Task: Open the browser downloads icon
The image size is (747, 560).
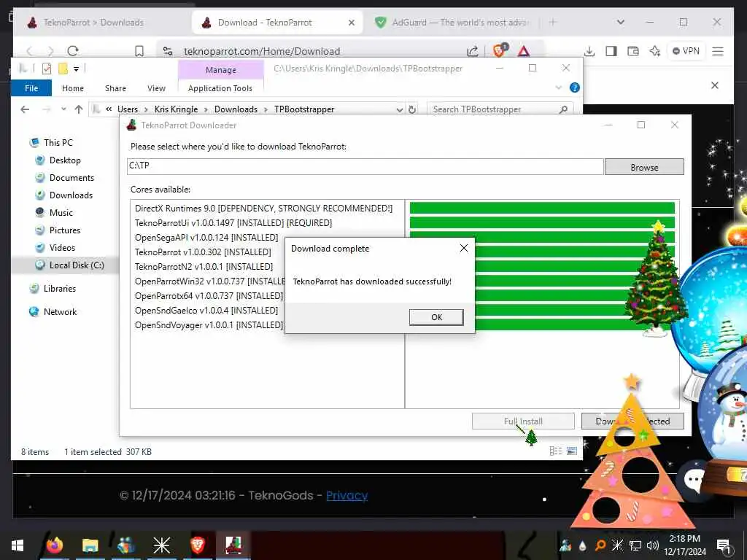Action: click(589, 51)
